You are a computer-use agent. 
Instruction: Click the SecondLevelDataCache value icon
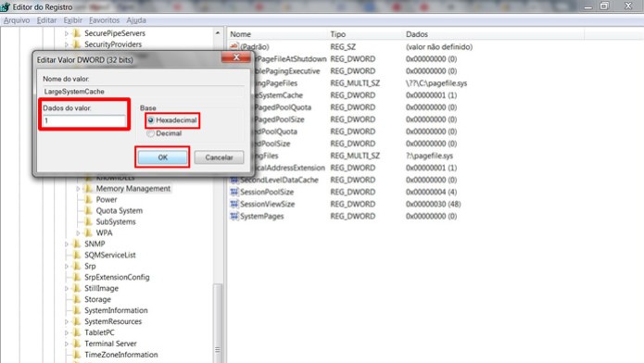pyautogui.click(x=234, y=180)
